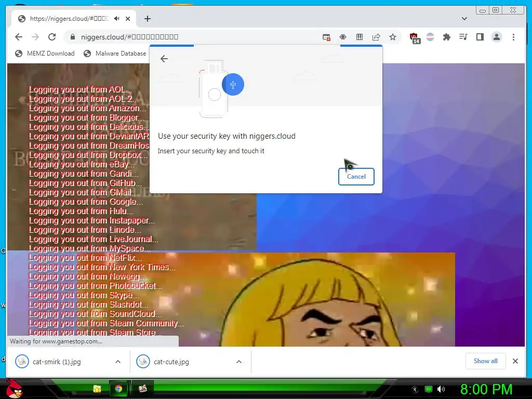Click 'Logging you out from Amazon...' text
This screenshot has width=532, height=399.
[x=87, y=108]
